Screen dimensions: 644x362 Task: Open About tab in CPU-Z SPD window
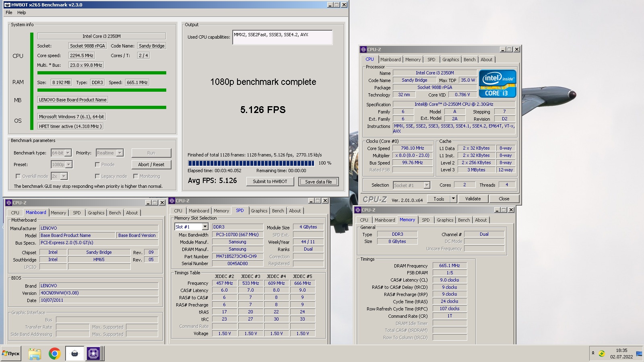click(x=295, y=211)
